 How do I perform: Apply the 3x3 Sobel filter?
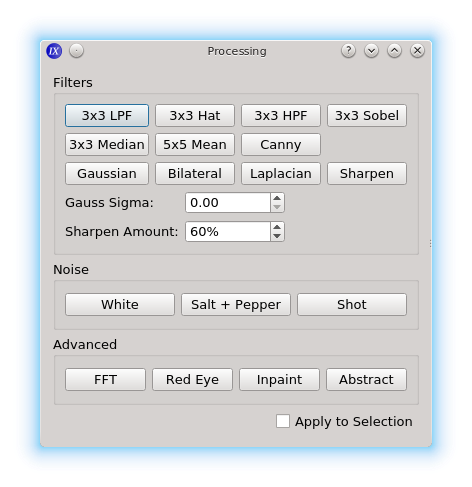[367, 116]
